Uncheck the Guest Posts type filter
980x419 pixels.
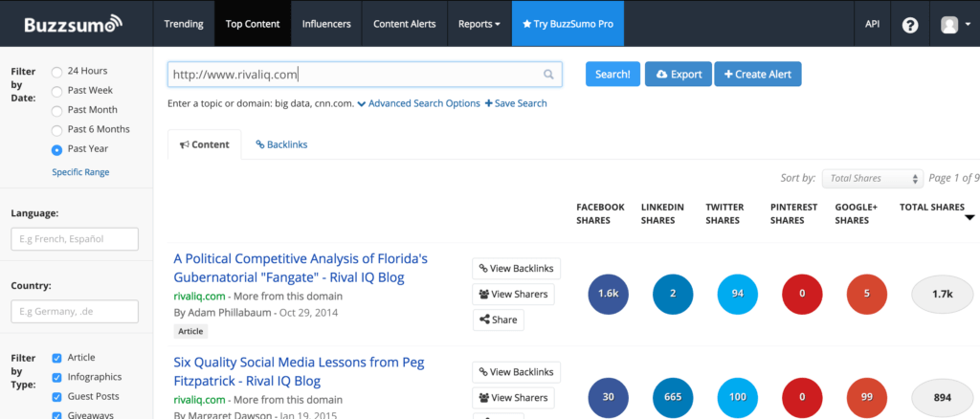56,397
